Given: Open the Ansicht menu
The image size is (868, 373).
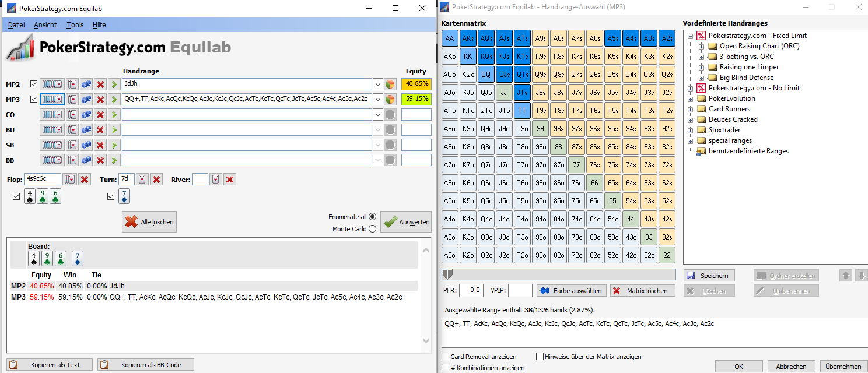Looking at the screenshot, I should pos(45,25).
